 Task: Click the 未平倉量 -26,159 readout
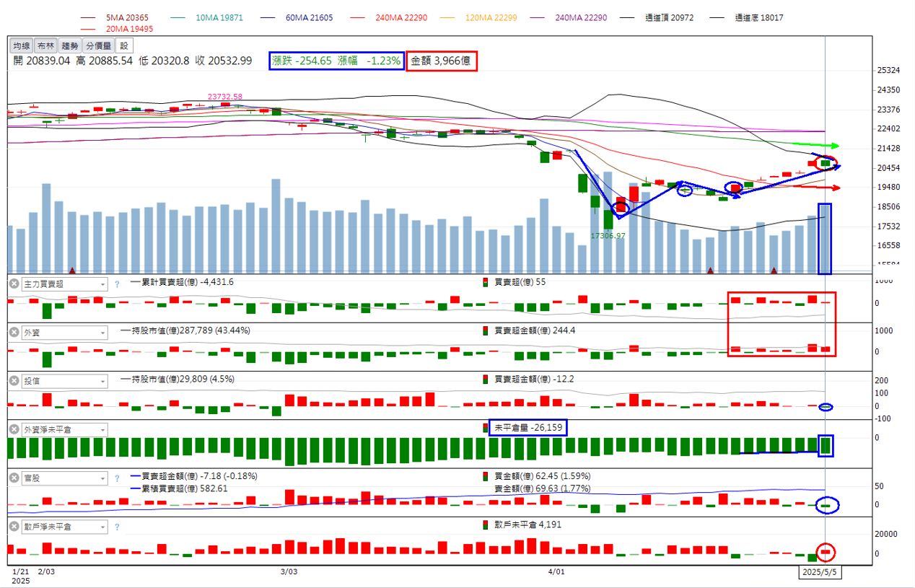pyautogui.click(x=527, y=427)
